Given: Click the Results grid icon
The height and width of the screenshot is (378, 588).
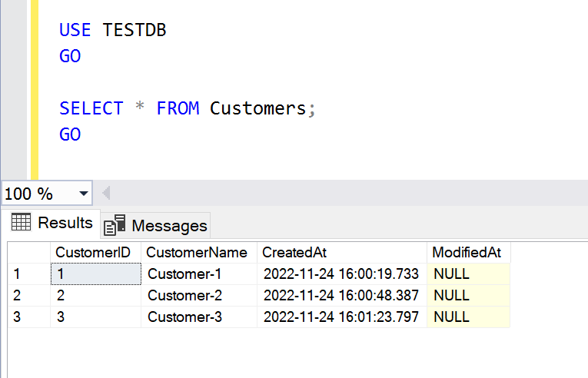Looking at the screenshot, I should click(x=22, y=223).
